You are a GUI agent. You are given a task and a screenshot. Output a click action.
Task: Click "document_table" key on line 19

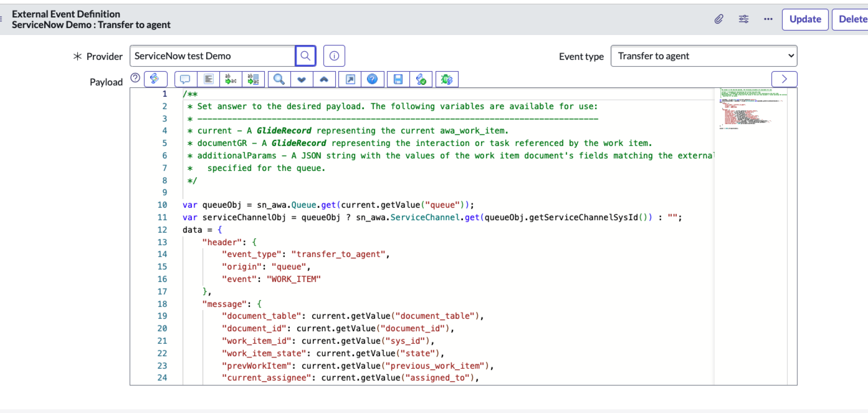pyautogui.click(x=261, y=316)
